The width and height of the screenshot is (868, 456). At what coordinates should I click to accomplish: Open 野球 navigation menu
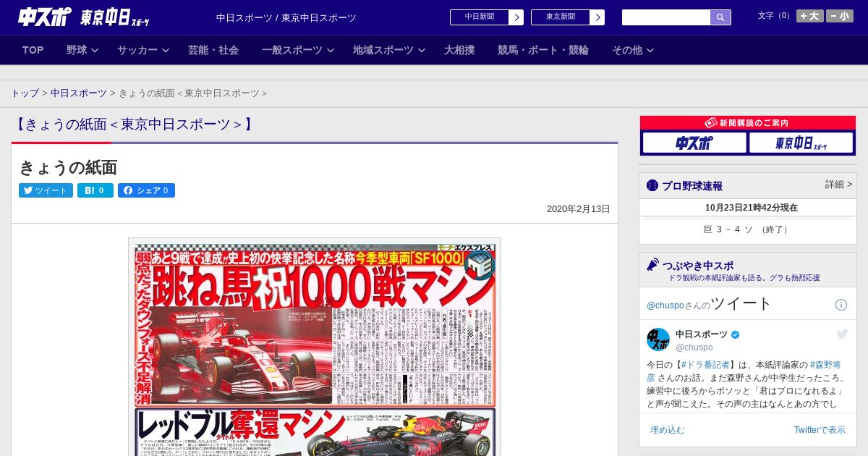[77, 50]
